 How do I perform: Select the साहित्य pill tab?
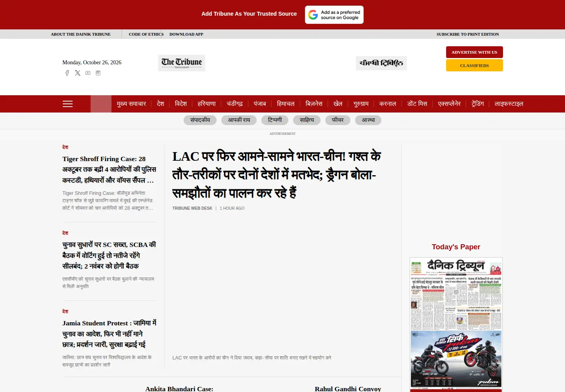(307, 120)
